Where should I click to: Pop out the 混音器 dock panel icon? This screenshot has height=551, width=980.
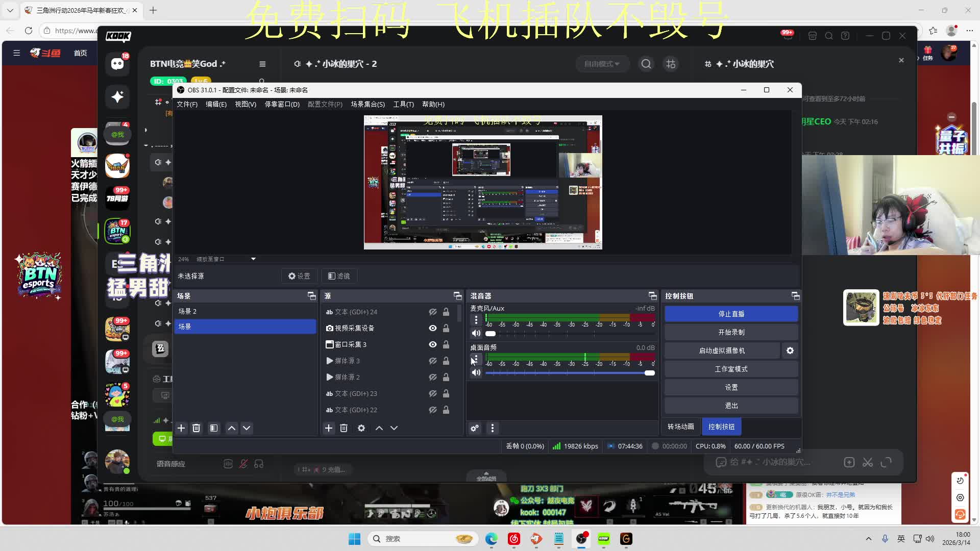pyautogui.click(x=652, y=296)
